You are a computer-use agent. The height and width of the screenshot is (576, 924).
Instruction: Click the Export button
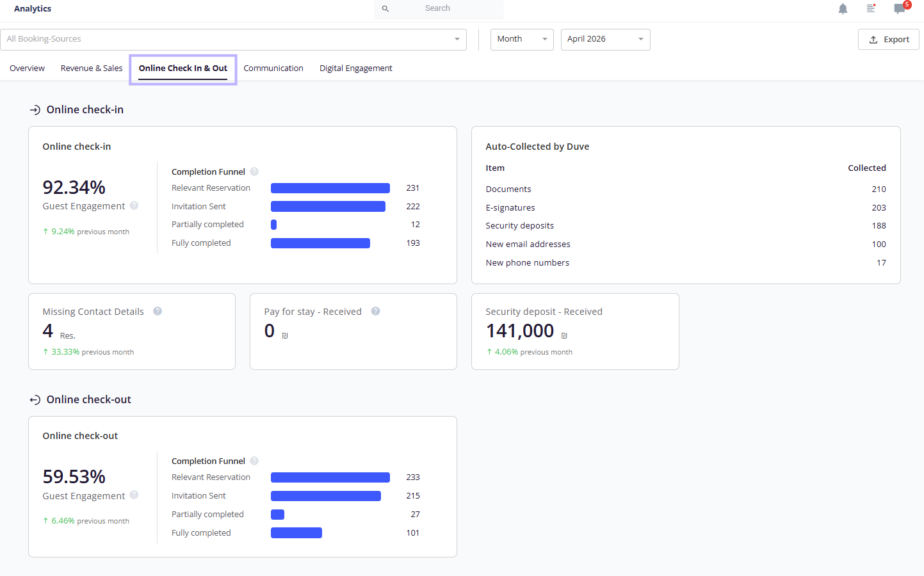[889, 40]
